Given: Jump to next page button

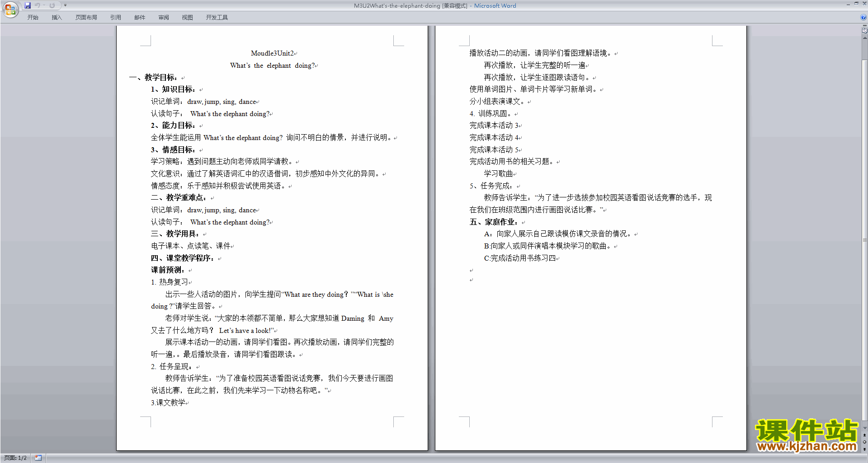Looking at the screenshot, I should [x=865, y=449].
